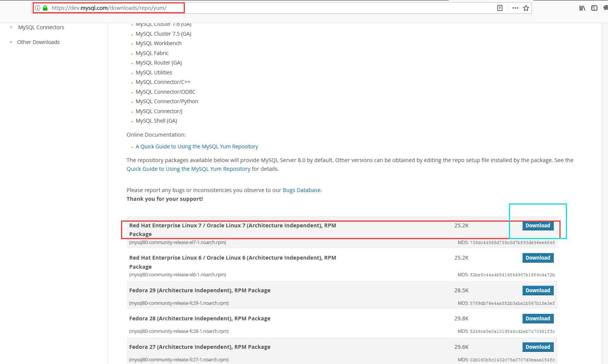The width and height of the screenshot is (608, 364).
Task: Click the mysql80-community-release-fc27-1.noarch.rpm filename
Action: 179,360
